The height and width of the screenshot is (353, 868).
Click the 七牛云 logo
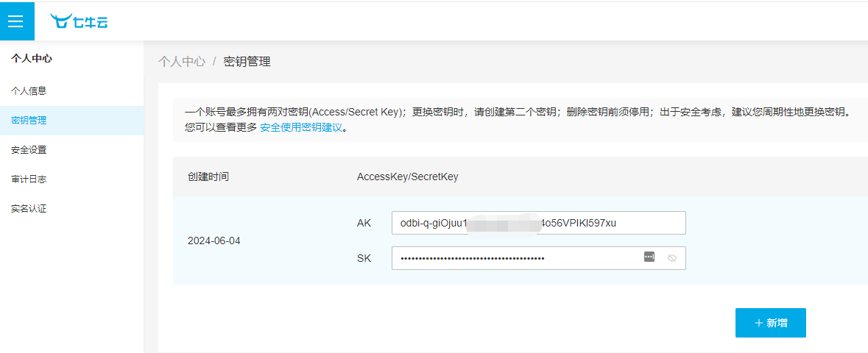point(80,21)
